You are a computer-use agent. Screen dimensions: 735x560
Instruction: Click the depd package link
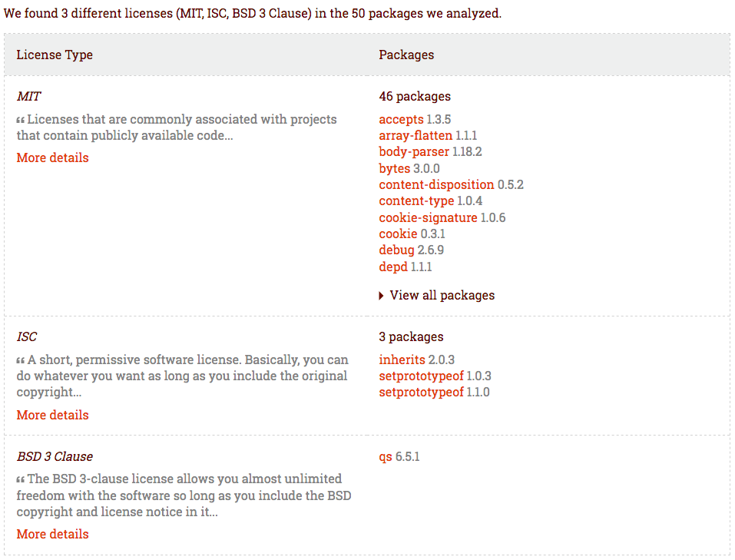(x=393, y=267)
